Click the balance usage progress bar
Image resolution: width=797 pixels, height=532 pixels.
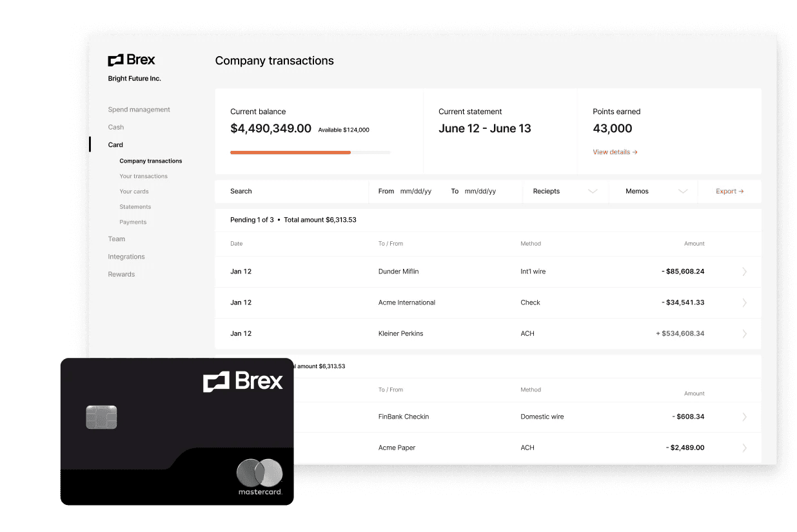click(310, 152)
